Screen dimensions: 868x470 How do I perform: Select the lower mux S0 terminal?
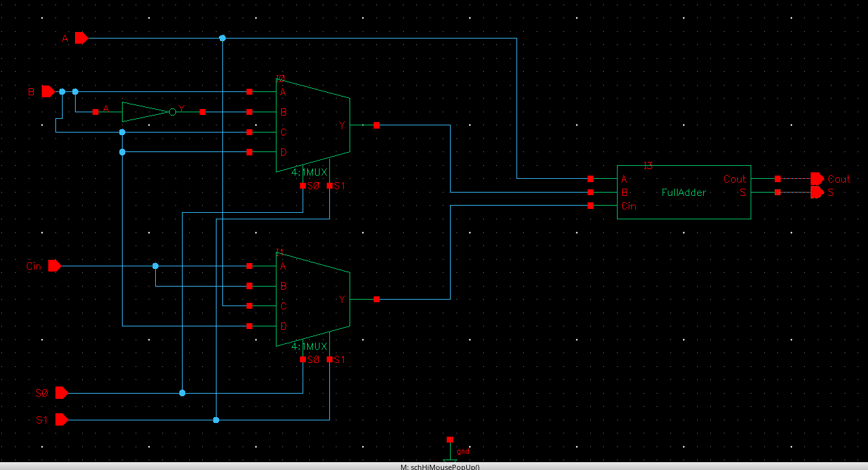[x=303, y=360]
